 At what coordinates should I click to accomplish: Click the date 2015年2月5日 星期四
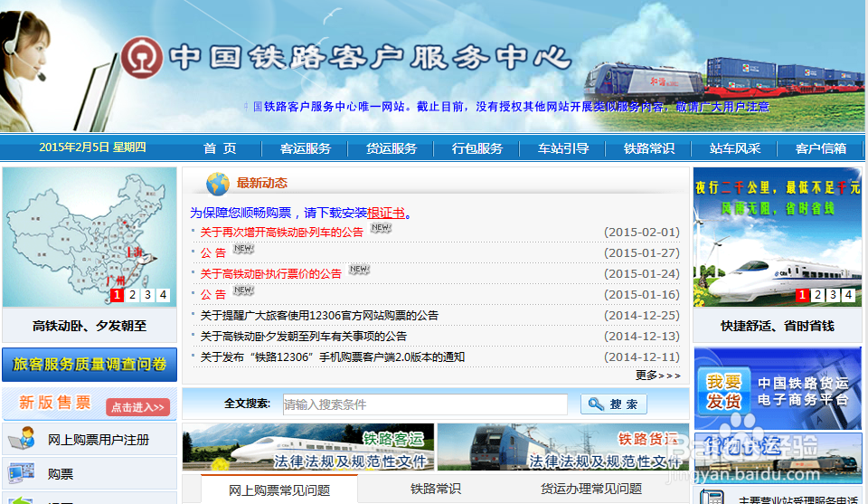92,147
